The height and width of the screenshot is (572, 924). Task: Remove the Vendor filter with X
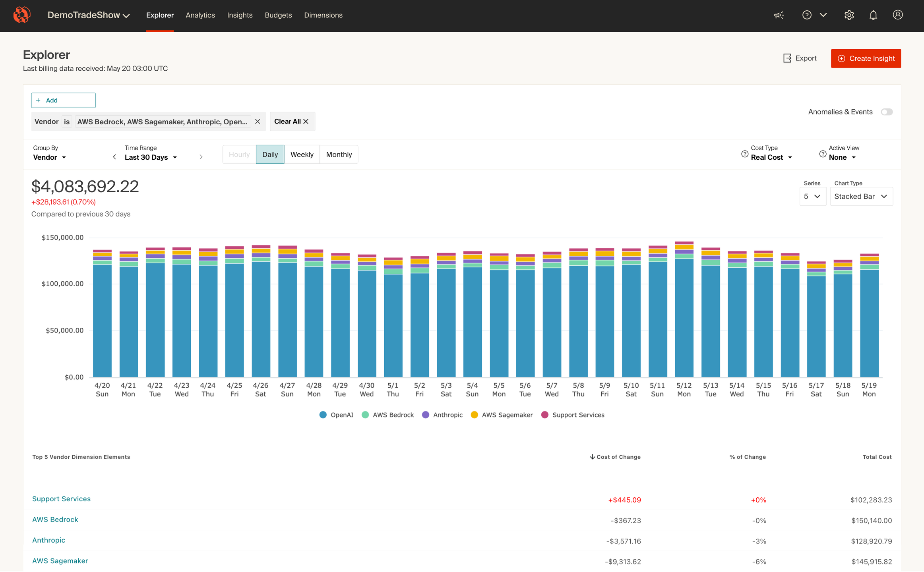tap(258, 122)
